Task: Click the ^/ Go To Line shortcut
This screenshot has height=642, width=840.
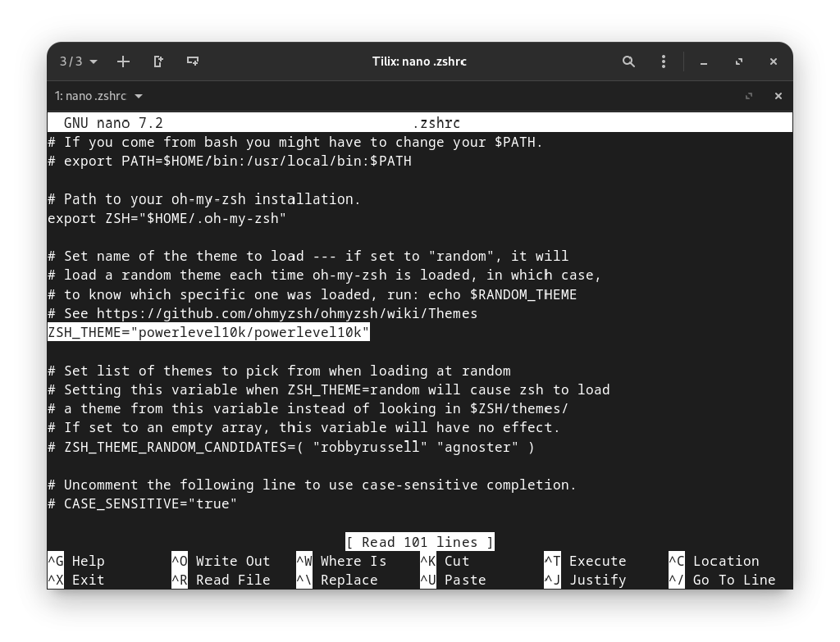Action: click(722, 580)
